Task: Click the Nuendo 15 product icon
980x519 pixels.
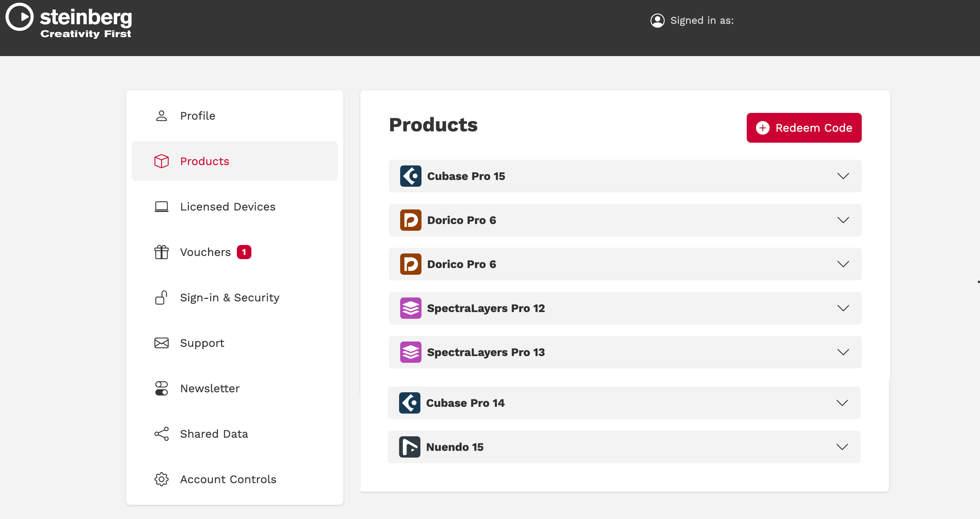Action: tap(409, 447)
